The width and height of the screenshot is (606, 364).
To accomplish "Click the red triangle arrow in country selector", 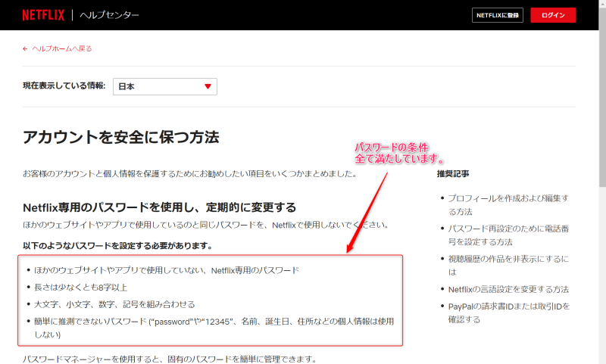I will (208, 86).
